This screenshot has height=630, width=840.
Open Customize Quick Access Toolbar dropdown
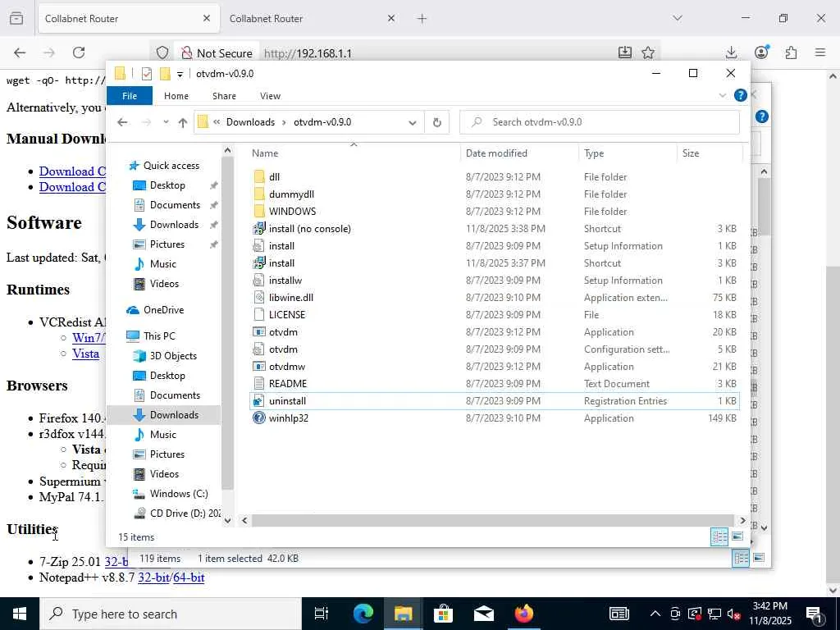click(180, 75)
